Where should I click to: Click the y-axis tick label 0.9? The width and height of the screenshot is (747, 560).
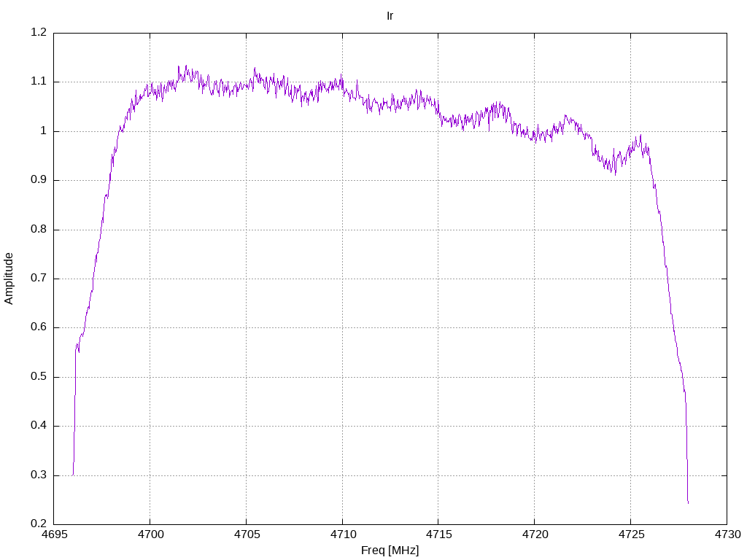click(x=39, y=179)
